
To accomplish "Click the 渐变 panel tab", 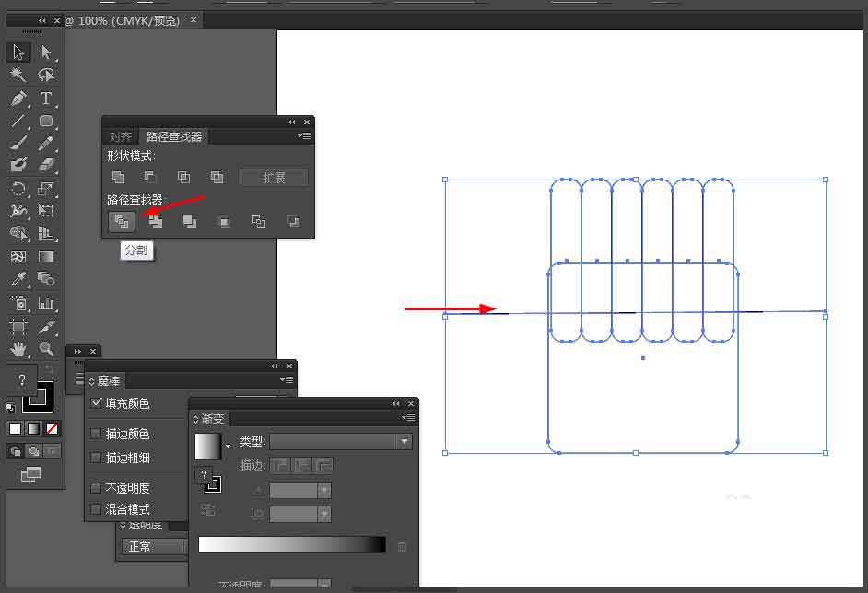I will [x=208, y=418].
